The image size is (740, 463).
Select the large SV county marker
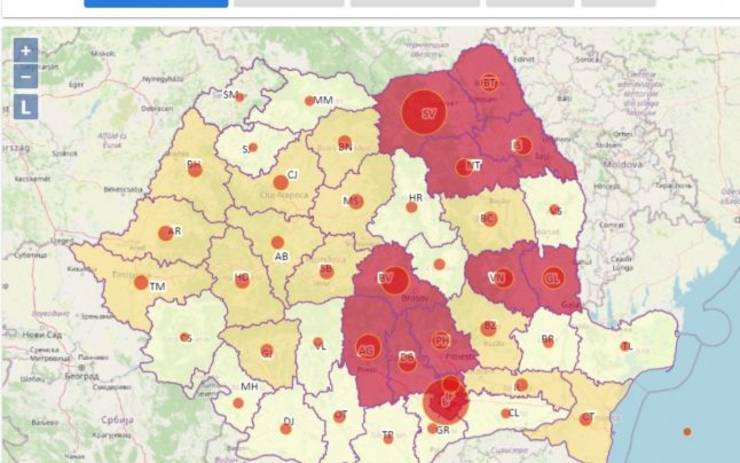pos(423,112)
